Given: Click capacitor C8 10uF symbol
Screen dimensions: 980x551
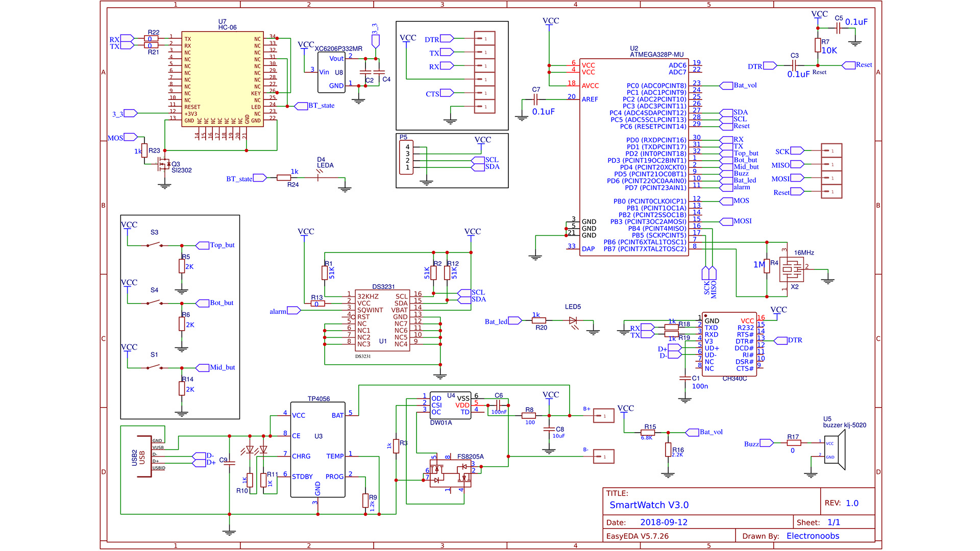Looking at the screenshot, I should (x=549, y=430).
